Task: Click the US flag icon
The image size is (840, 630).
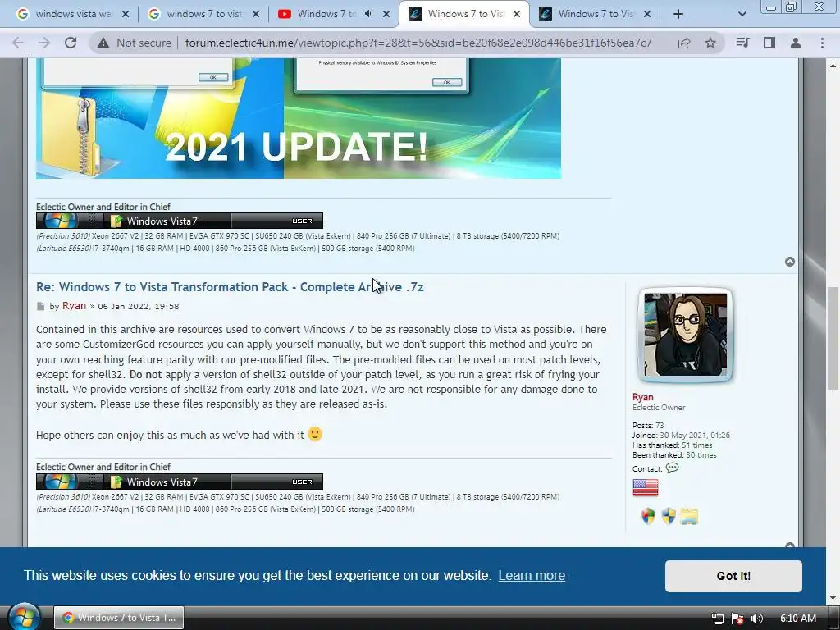Action: point(646,488)
